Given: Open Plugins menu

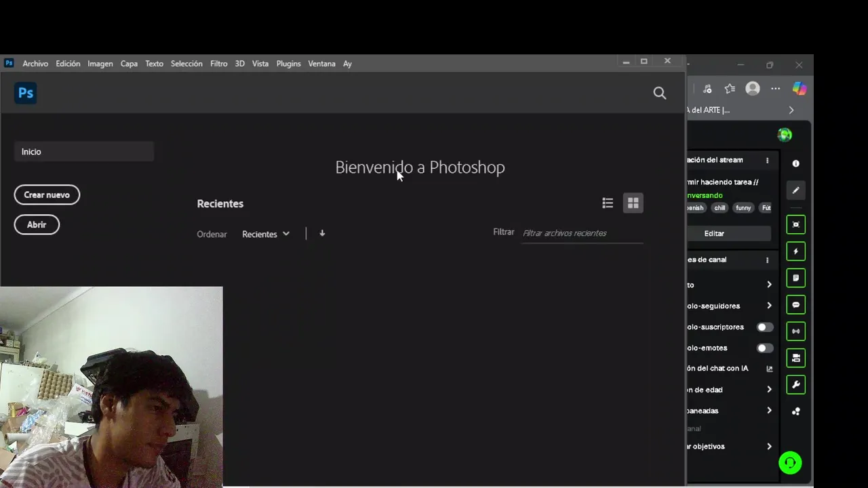Looking at the screenshot, I should (x=288, y=64).
